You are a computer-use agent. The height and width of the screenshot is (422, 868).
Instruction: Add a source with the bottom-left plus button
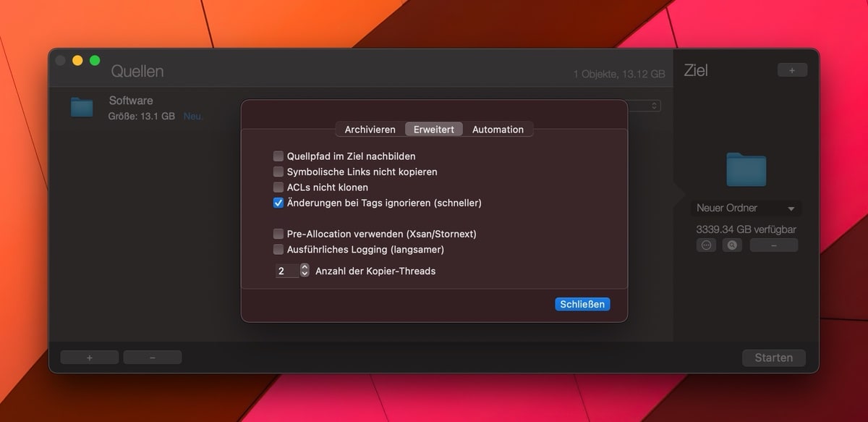[x=90, y=358]
